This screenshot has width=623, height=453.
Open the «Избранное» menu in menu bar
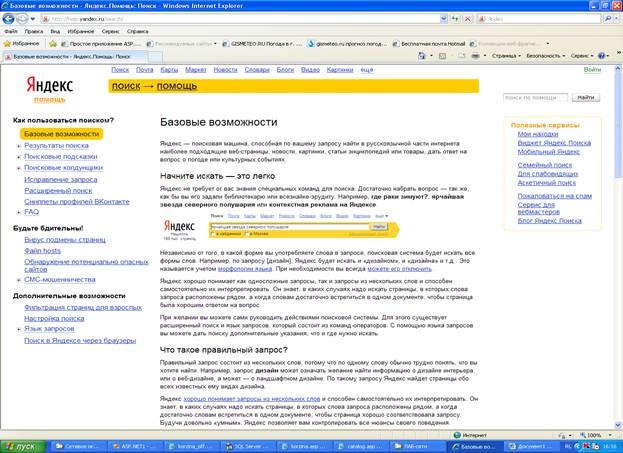81,31
